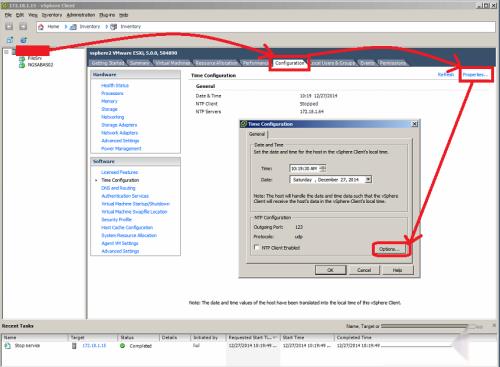Click the Time field spinner arrows
Image resolution: width=500 pixels, height=367 pixels.
tap(323, 168)
